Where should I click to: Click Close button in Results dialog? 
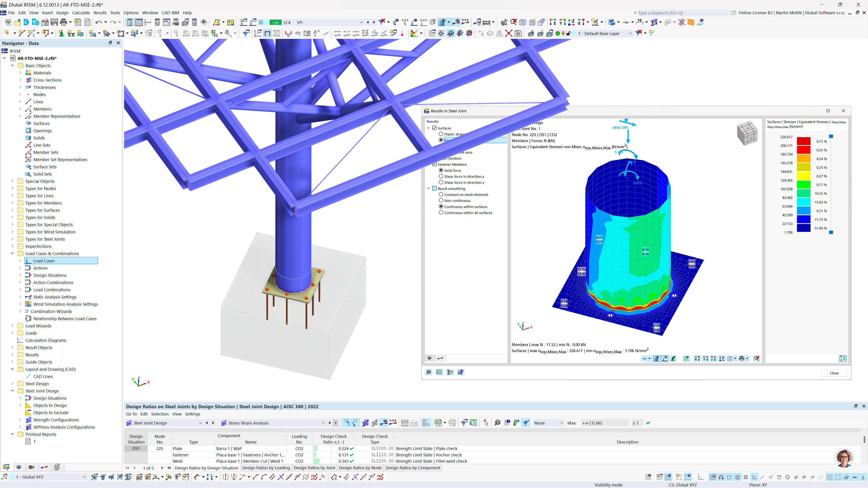834,373
